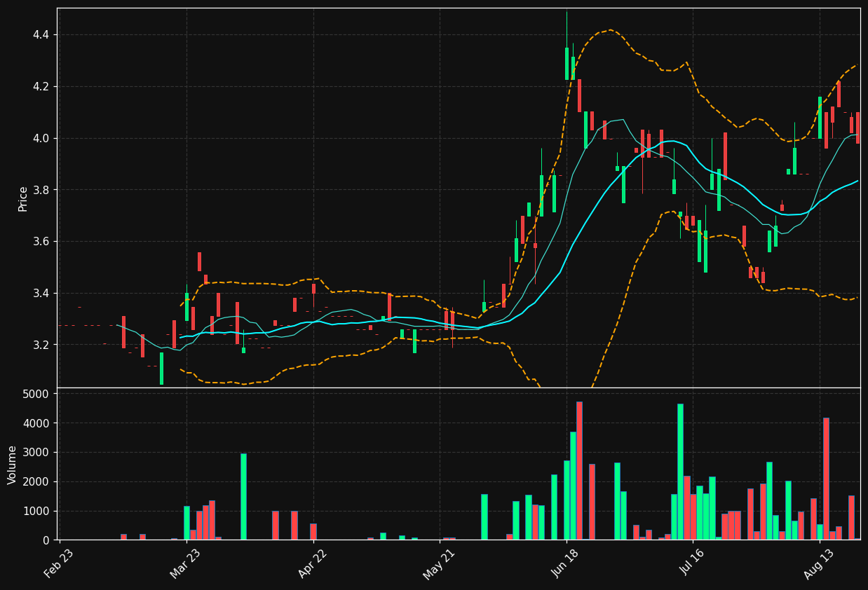Image resolution: width=868 pixels, height=590 pixels.
Task: Click the tallest red volume bar after Jun 18
Action: click(579, 471)
